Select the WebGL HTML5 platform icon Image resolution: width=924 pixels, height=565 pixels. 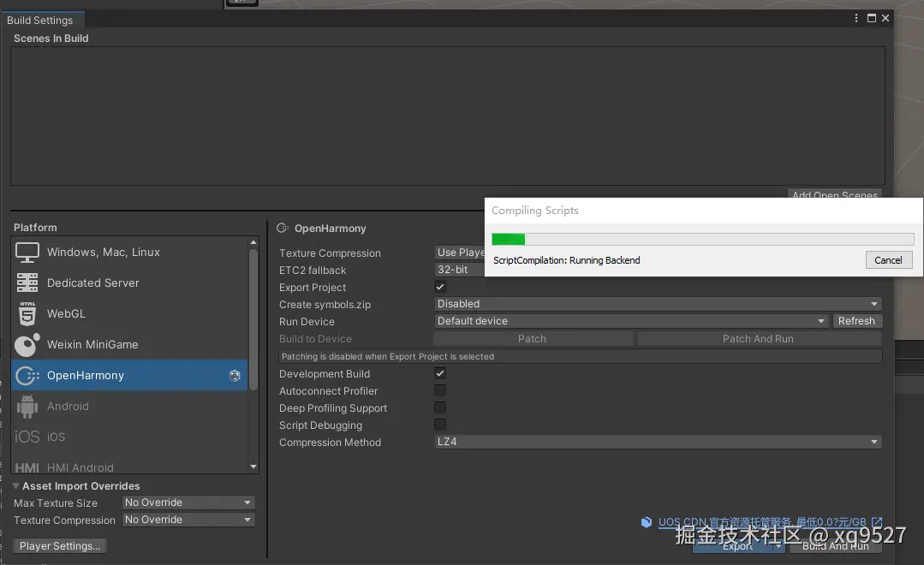(x=27, y=313)
